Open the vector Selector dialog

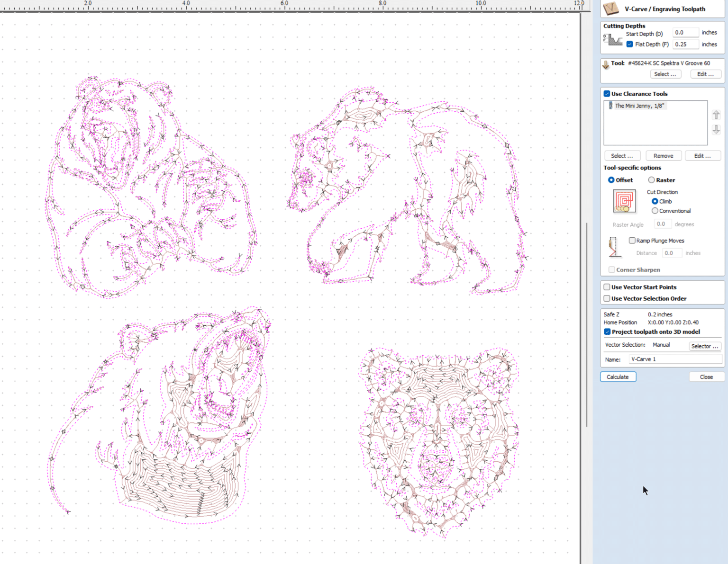(704, 346)
